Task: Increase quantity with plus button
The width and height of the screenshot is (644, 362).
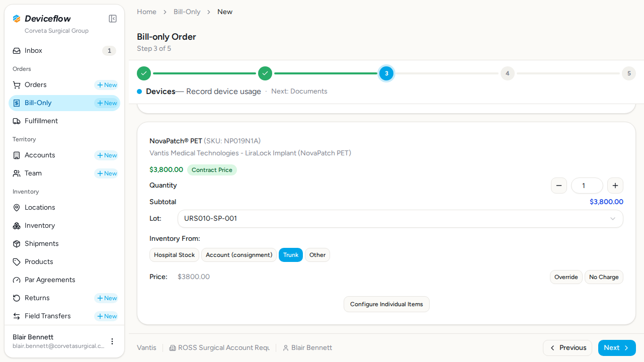Action: coord(615,186)
